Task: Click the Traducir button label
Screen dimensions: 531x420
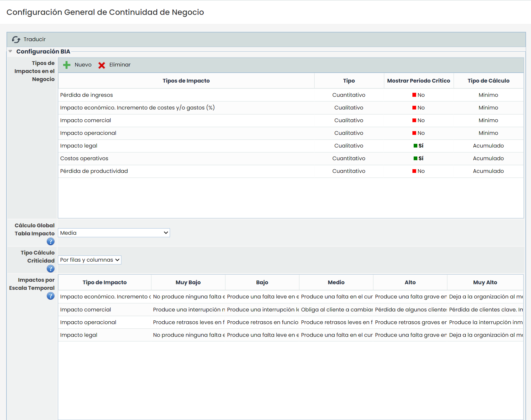Action: tap(34, 39)
